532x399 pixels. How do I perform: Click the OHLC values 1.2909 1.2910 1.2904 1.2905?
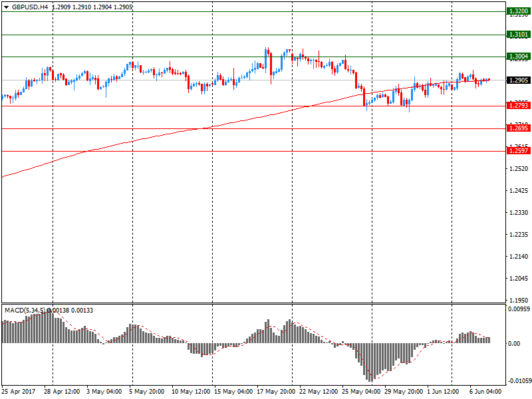tap(92, 7)
